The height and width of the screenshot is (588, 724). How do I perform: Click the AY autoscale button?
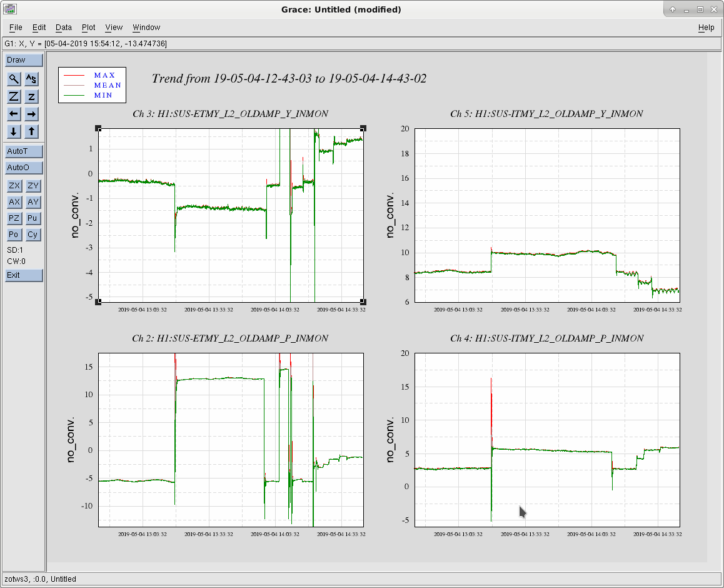point(33,202)
